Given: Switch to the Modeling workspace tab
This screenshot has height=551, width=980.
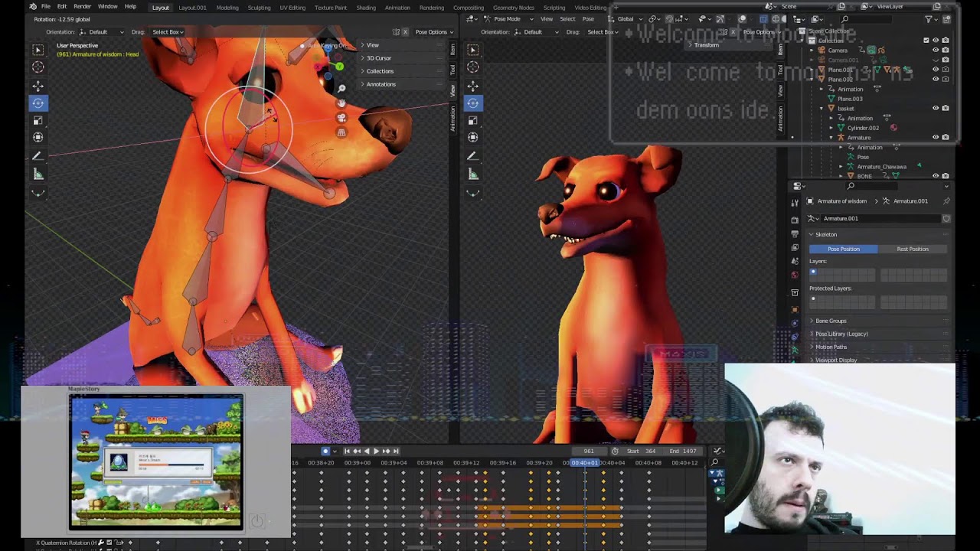Looking at the screenshot, I should [227, 8].
